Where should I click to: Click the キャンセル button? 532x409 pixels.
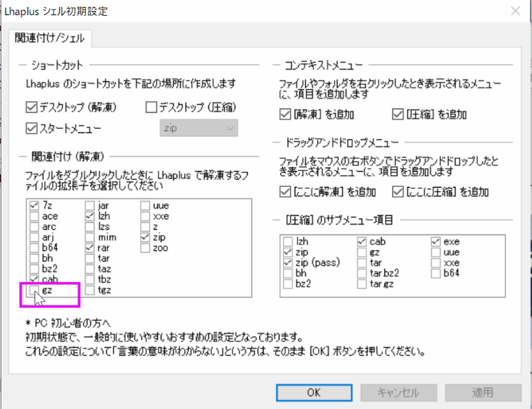click(x=398, y=392)
